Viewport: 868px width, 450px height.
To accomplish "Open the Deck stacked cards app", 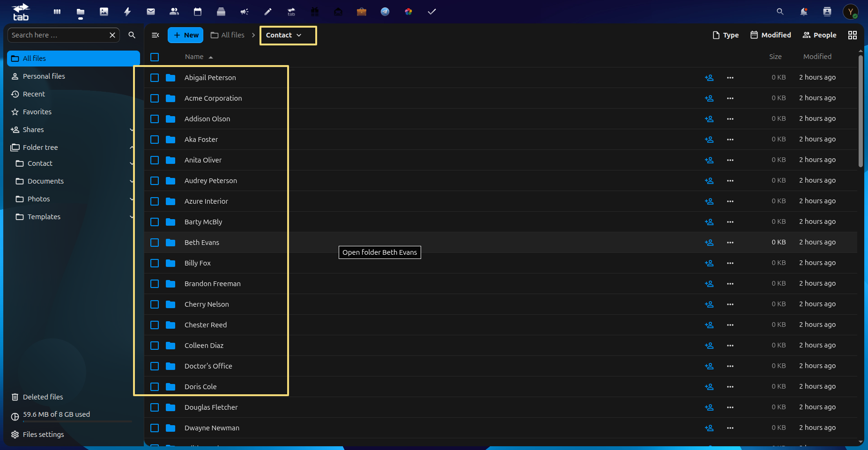I will [x=221, y=12].
